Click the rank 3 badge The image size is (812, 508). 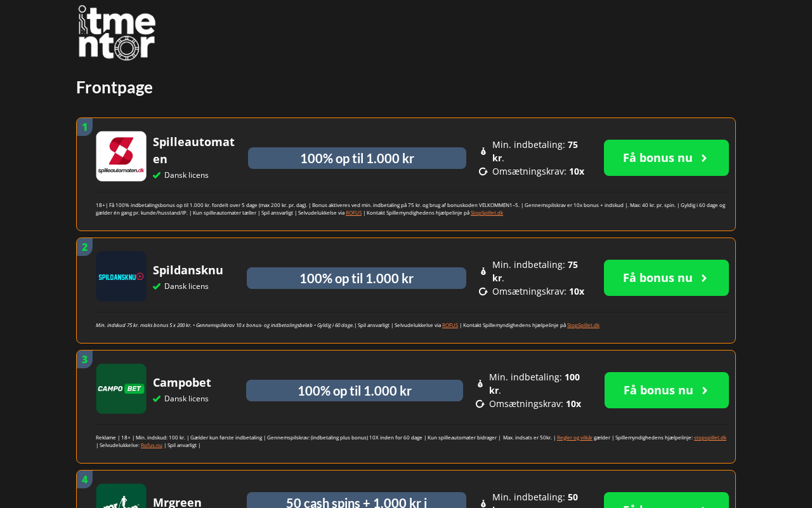tap(84, 359)
